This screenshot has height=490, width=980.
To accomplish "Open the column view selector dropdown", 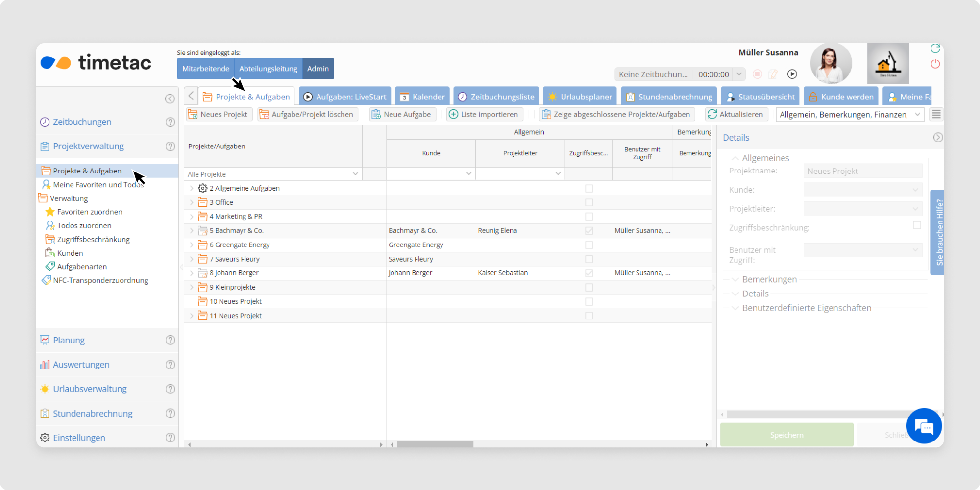I will pos(917,114).
